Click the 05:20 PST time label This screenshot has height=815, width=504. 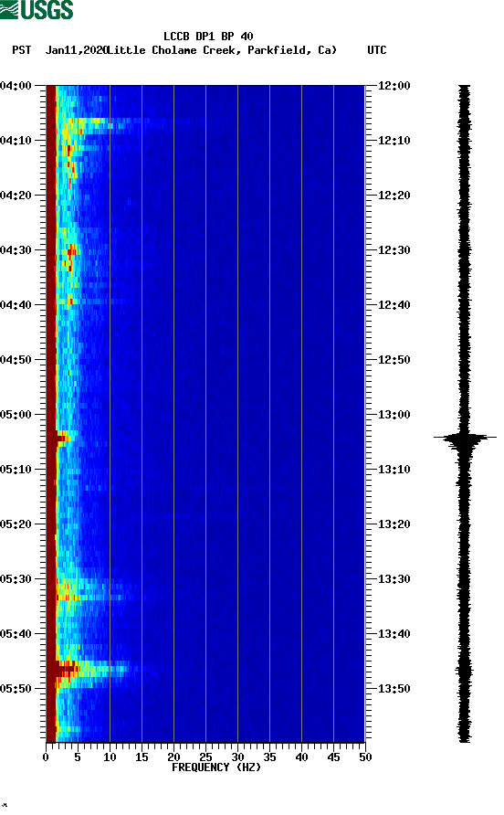point(16,524)
